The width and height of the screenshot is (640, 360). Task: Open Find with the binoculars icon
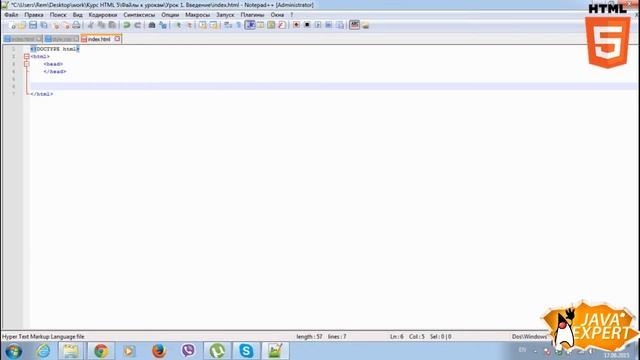pyautogui.click(x=151, y=25)
